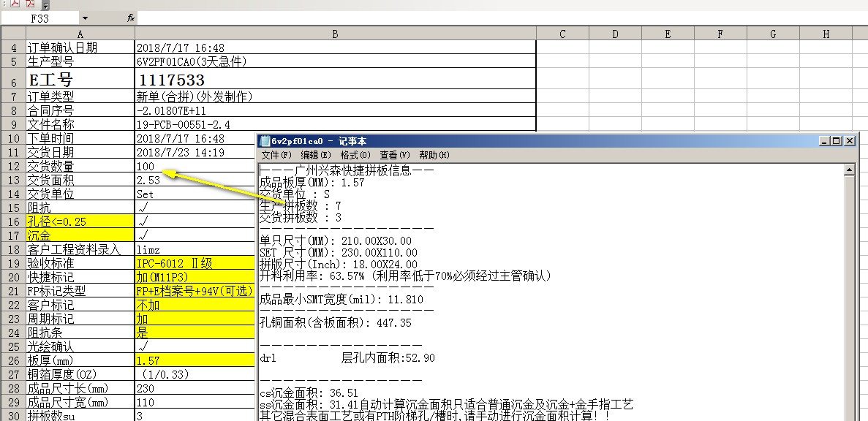Select row 26 header
The height and width of the screenshot is (421, 868).
[x=13, y=360]
